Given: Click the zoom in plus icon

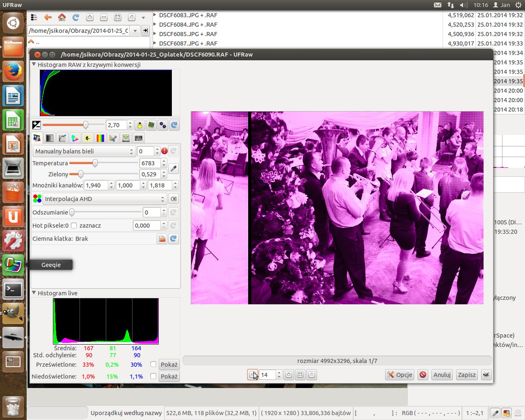Looking at the screenshot, I should pyautogui.click(x=289, y=374).
